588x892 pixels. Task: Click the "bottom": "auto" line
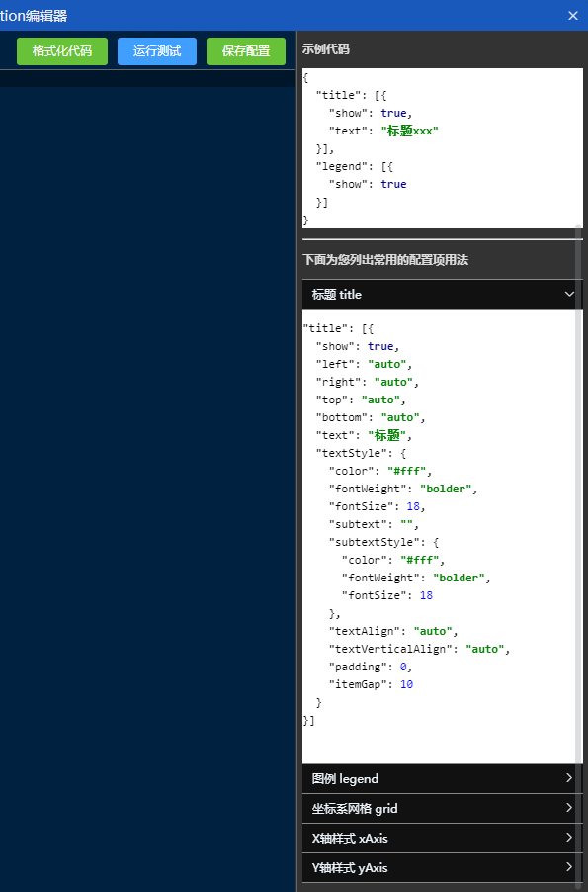point(371,417)
